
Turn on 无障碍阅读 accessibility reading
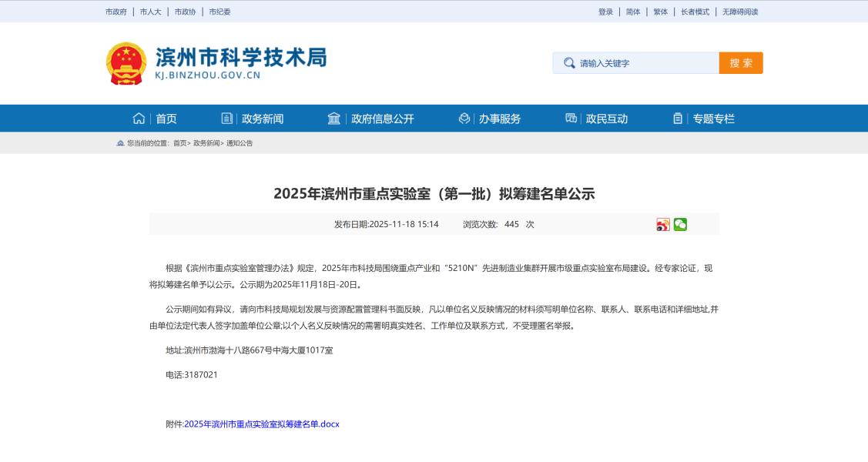click(x=739, y=12)
